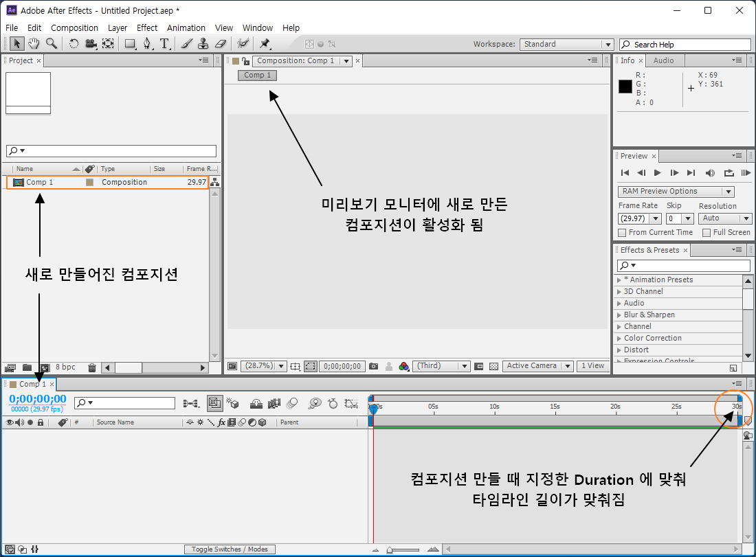
Task: Expand the Animation Presets category
Action: point(619,280)
